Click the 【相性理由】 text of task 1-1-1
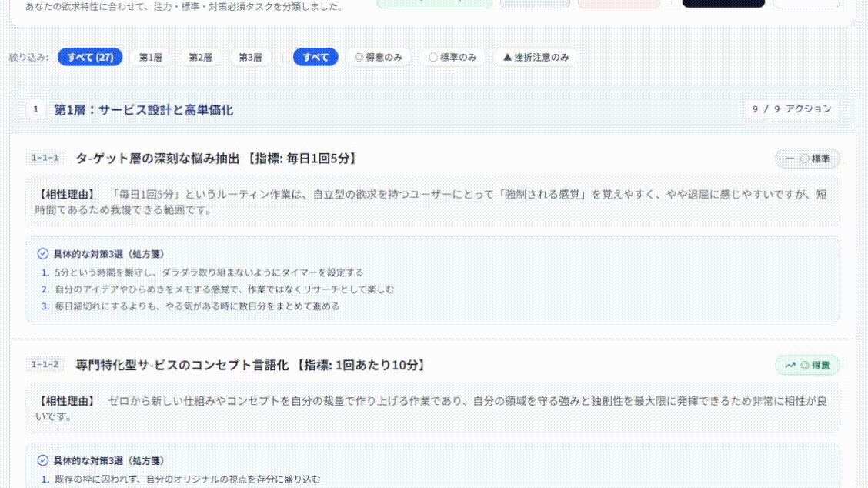 67,195
